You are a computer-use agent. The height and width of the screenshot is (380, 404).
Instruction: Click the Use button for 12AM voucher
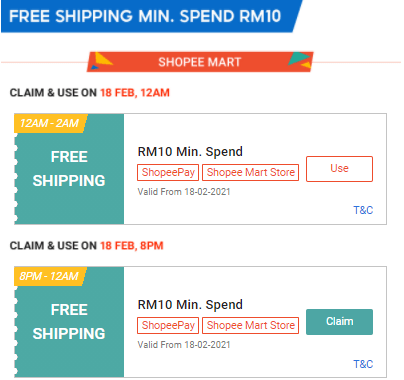(x=339, y=169)
